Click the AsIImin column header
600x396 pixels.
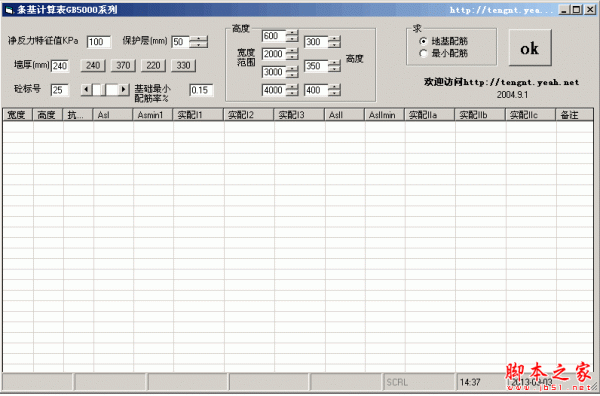tap(385, 115)
